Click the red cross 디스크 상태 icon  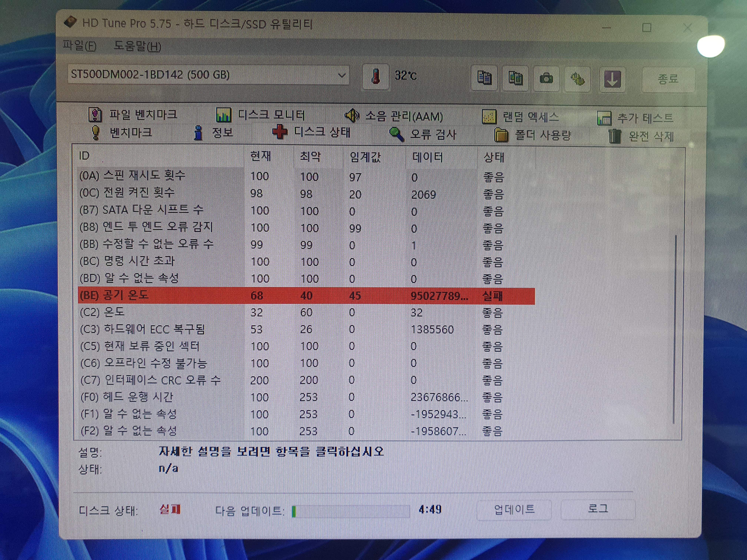pos(280,132)
